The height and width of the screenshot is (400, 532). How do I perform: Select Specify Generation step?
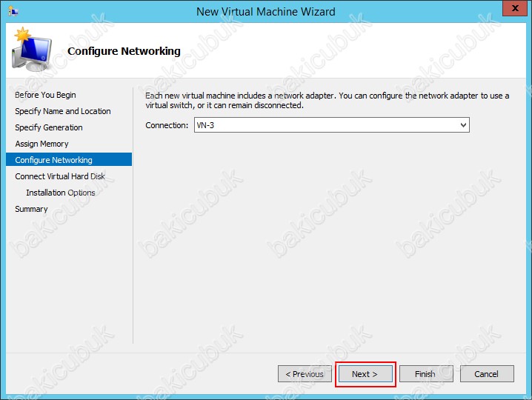point(49,127)
